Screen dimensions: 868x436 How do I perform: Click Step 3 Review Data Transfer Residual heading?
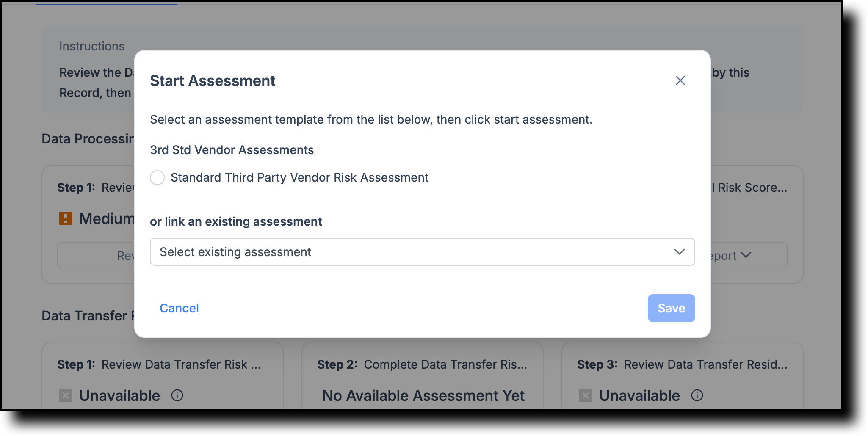click(x=682, y=364)
